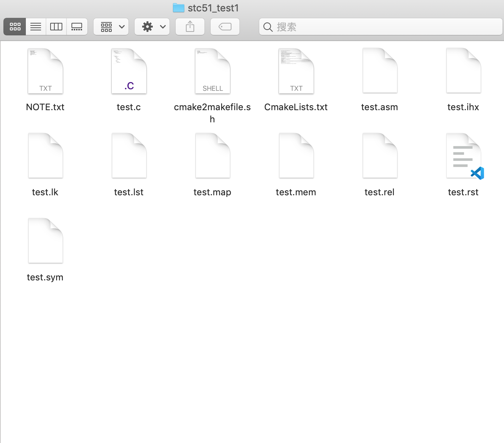Select the NOTE.txt file icon
Image resolution: width=504 pixels, height=443 pixels.
coord(45,71)
